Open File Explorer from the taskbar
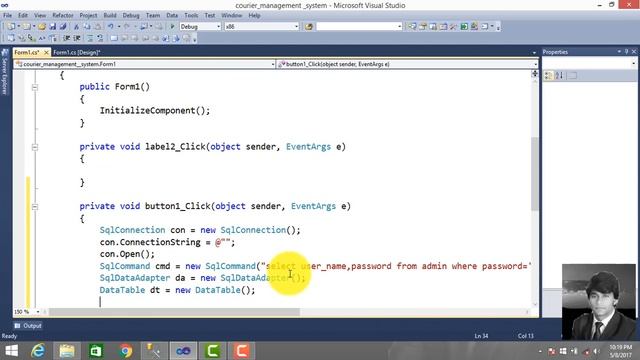The width and height of the screenshot is (640, 360). [67, 351]
